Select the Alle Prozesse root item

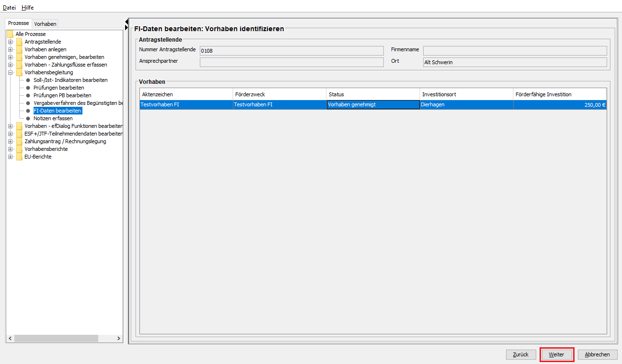[31, 34]
